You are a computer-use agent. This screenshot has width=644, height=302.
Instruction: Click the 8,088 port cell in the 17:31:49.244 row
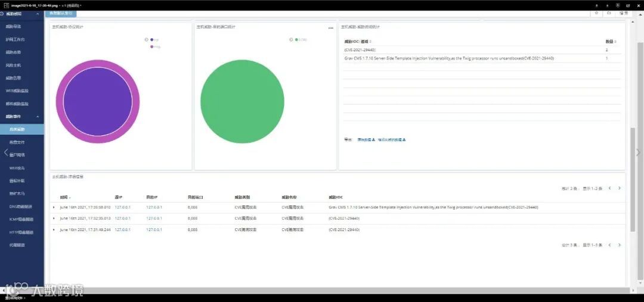pyautogui.click(x=192, y=230)
